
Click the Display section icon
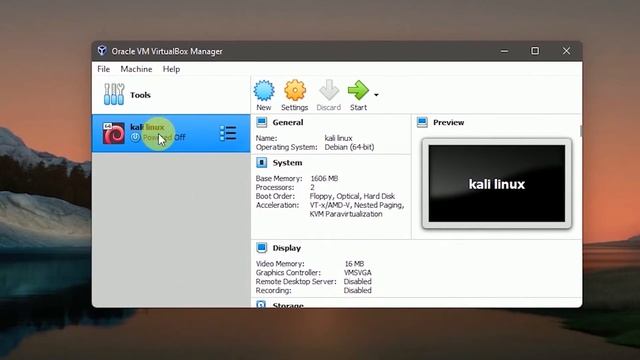coord(262,248)
